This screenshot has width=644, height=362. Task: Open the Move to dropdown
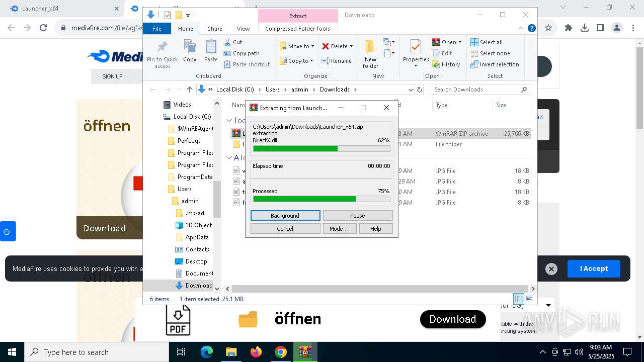297,46
